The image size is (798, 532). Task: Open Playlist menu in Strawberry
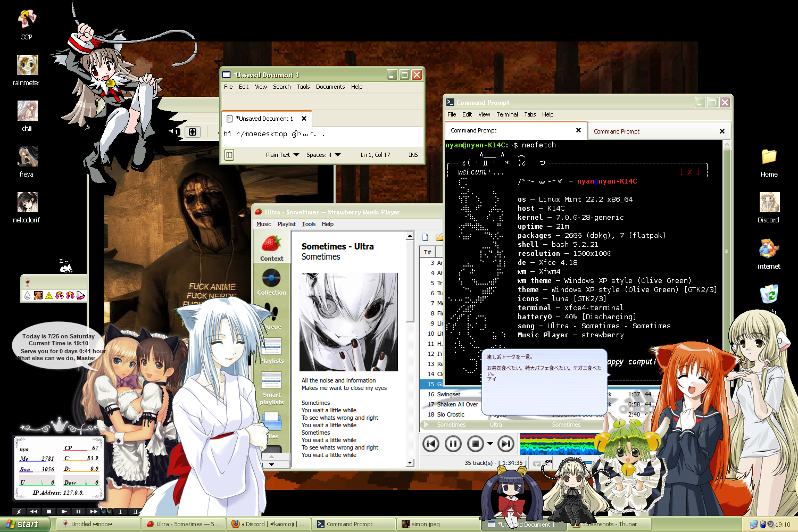coord(287,224)
